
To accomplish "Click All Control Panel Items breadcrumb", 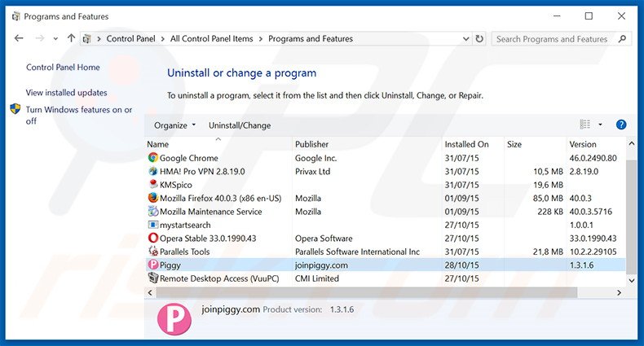I will (x=211, y=38).
